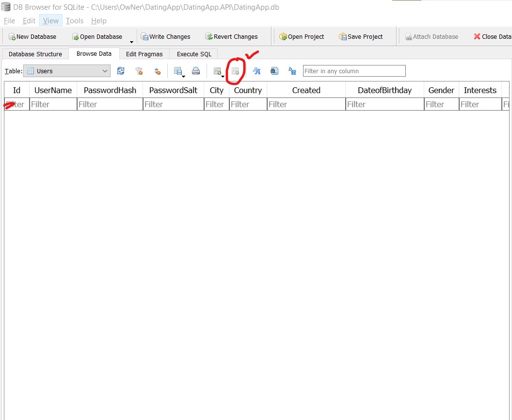Insert a new record into Users
The image size is (512, 420).
217,70
